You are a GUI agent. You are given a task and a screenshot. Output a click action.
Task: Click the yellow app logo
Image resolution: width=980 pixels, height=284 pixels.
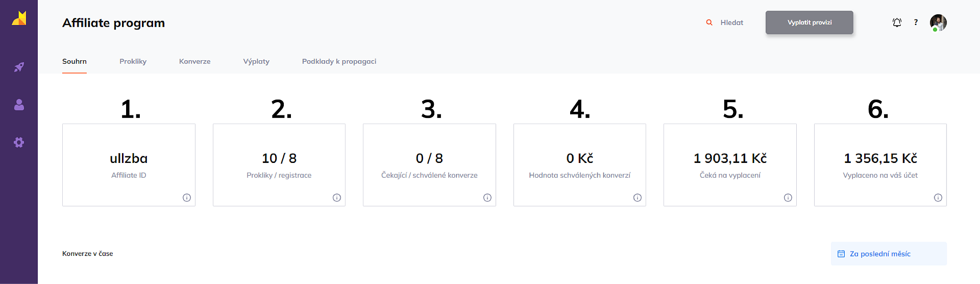(19, 18)
